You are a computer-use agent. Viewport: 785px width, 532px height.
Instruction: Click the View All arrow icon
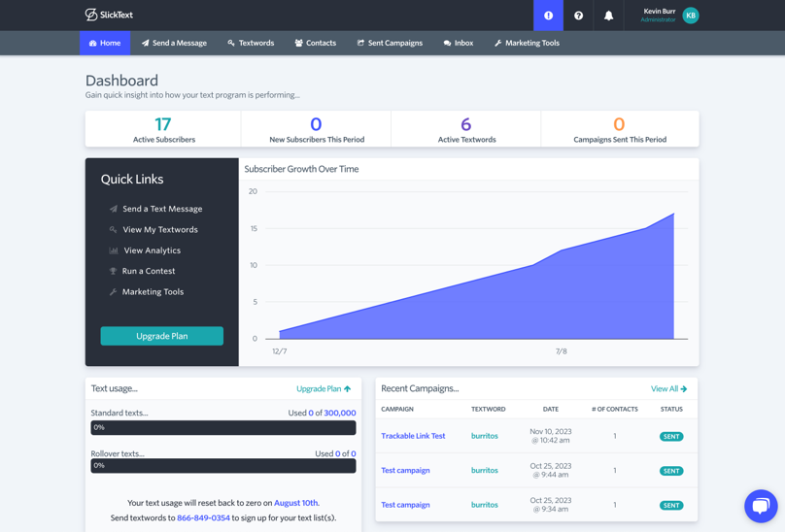coord(683,389)
